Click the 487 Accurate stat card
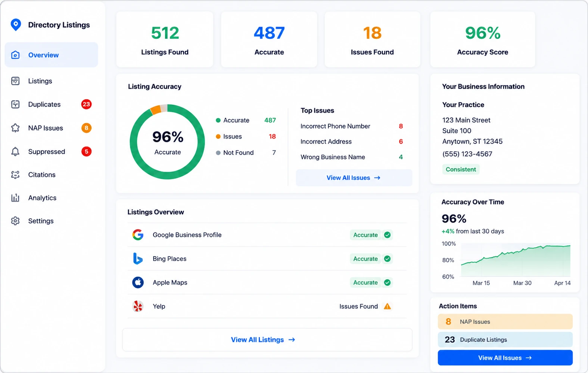This screenshot has width=588, height=373. pyautogui.click(x=269, y=40)
